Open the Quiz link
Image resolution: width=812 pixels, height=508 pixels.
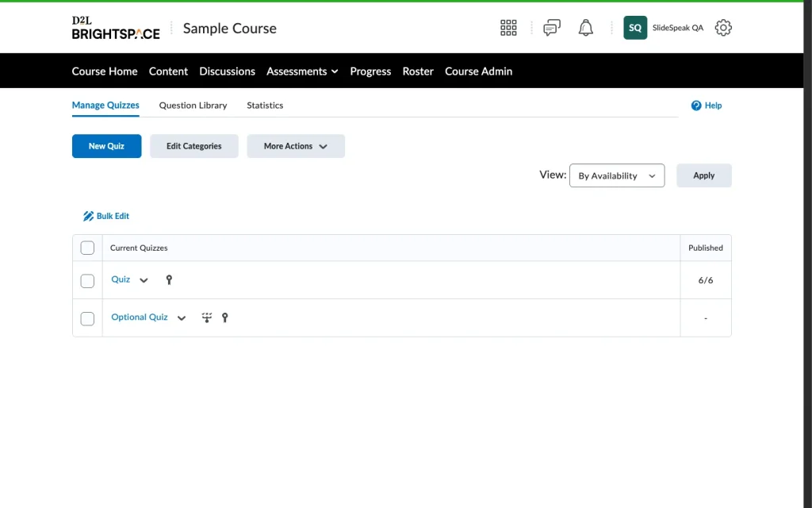(x=121, y=279)
